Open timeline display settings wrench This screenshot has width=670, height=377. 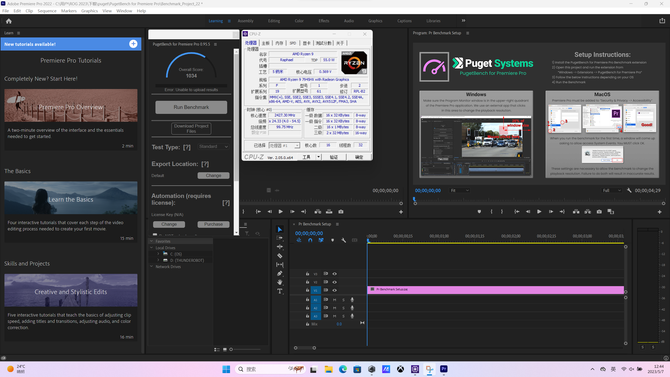coord(344,240)
